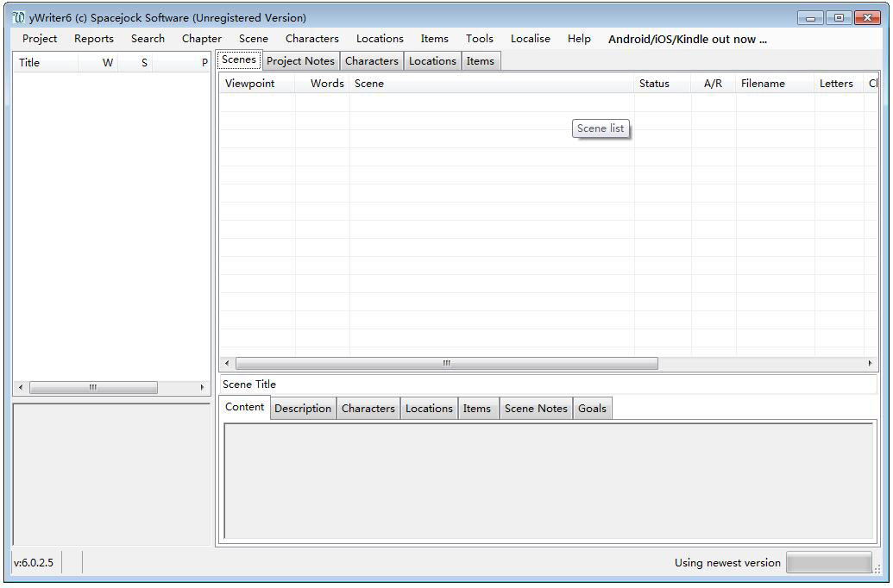This screenshot has width=893, height=588.
Task: Click scene list scroll right arrow
Action: (x=871, y=363)
